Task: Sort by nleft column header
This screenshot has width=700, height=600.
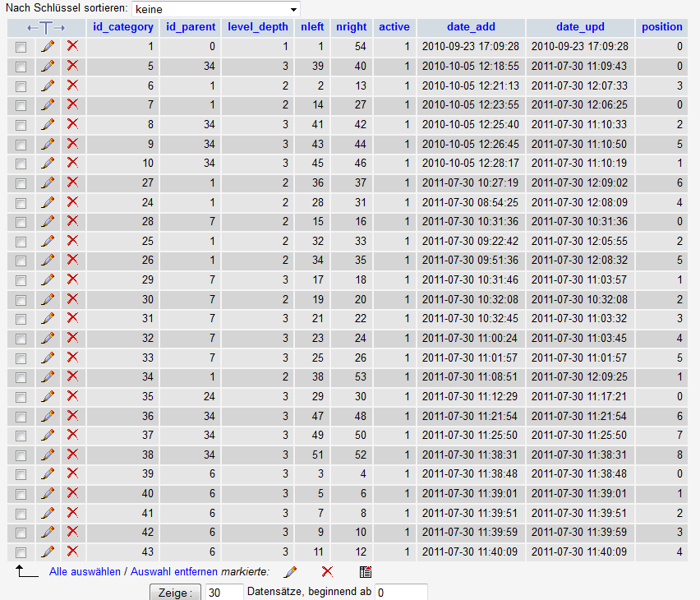Action: point(312,27)
